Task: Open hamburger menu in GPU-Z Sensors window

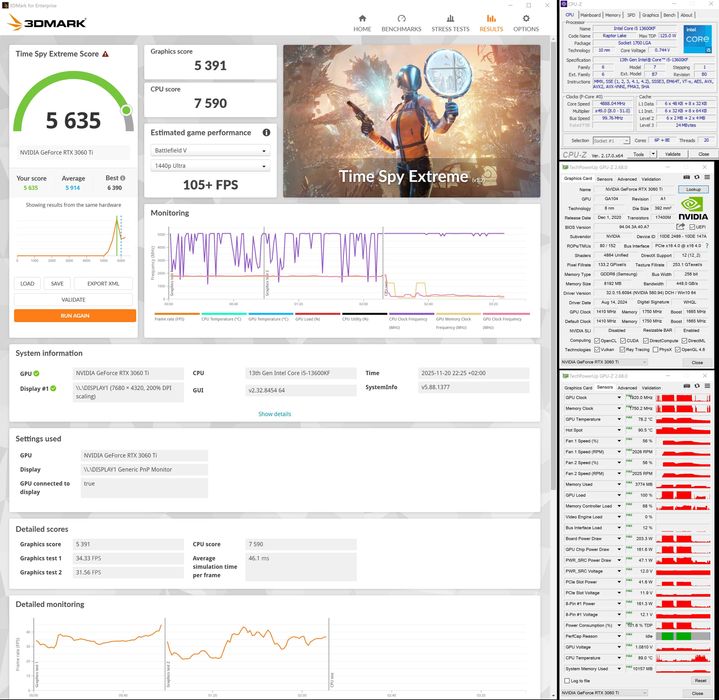Action: [x=707, y=386]
